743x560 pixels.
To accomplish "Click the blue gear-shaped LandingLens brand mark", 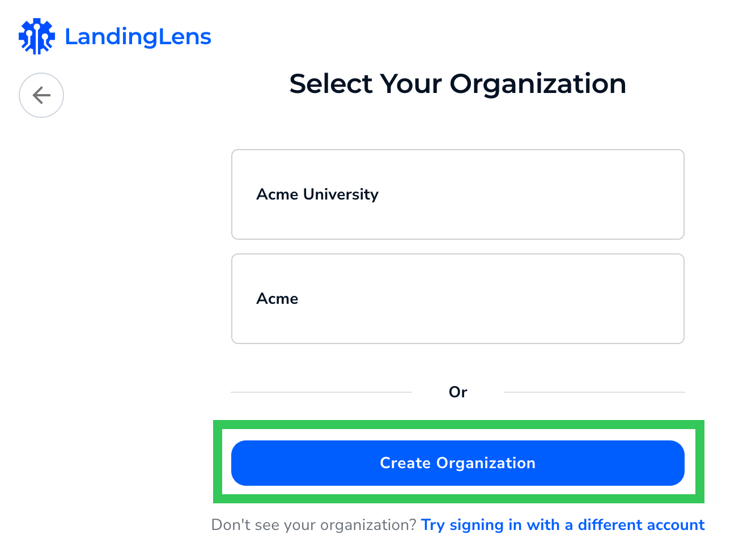I will pos(36,36).
